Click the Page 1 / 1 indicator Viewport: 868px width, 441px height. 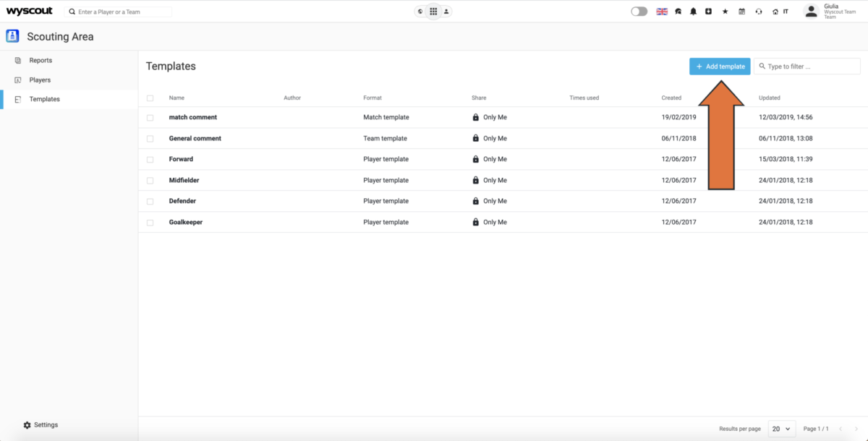(x=816, y=429)
